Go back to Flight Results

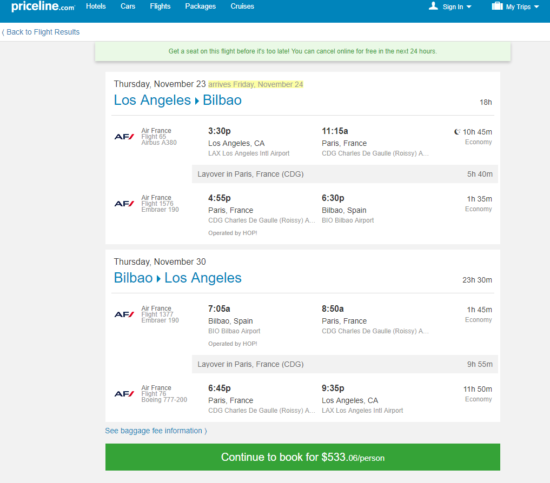tap(41, 32)
